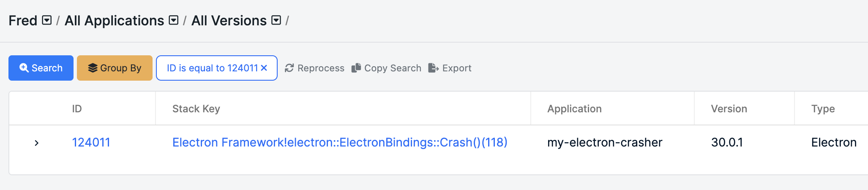Remove the ID is equal to 124011 filter
Screen dimensions: 868x190
pos(264,68)
